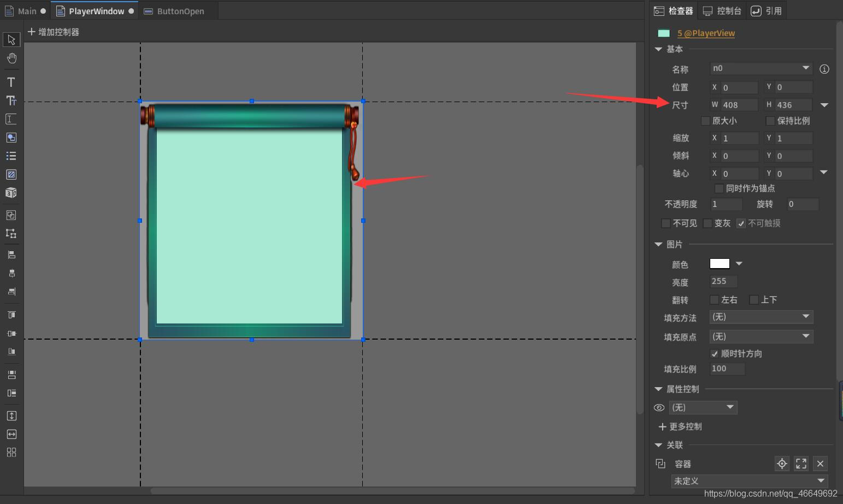The width and height of the screenshot is (843, 504).
Task: Click the bounding box transform tool
Action: pos(11,233)
